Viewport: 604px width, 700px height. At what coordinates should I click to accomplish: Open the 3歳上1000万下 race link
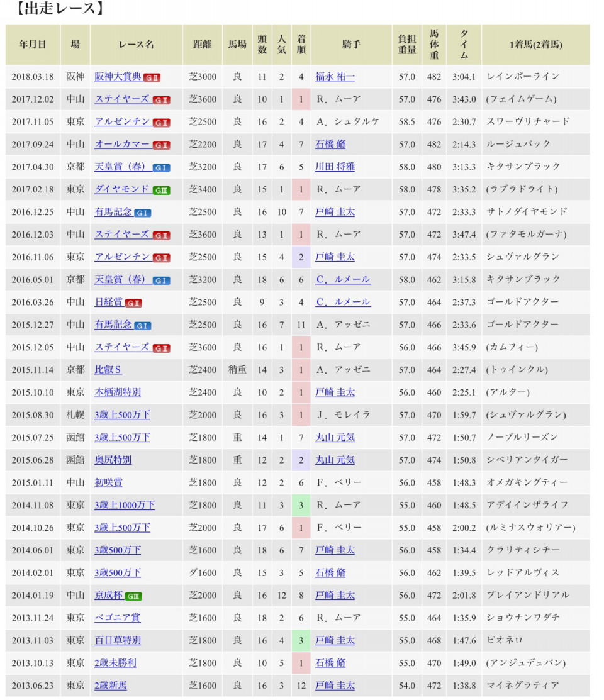pos(125,506)
